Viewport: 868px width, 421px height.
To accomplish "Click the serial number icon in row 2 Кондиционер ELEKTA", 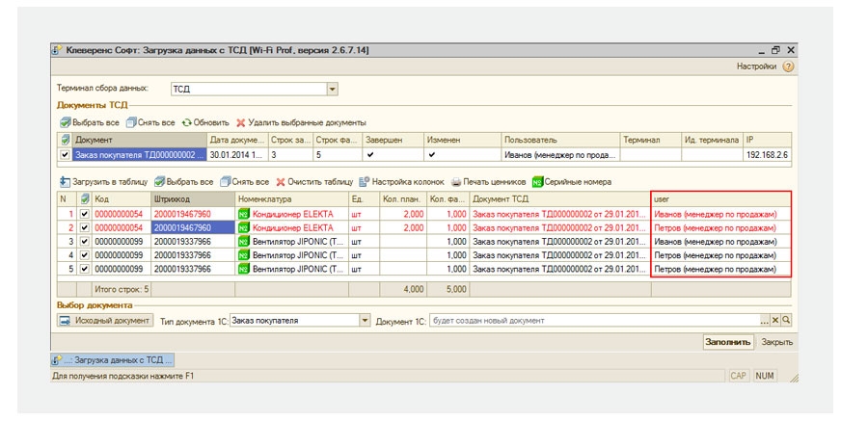I will [244, 227].
